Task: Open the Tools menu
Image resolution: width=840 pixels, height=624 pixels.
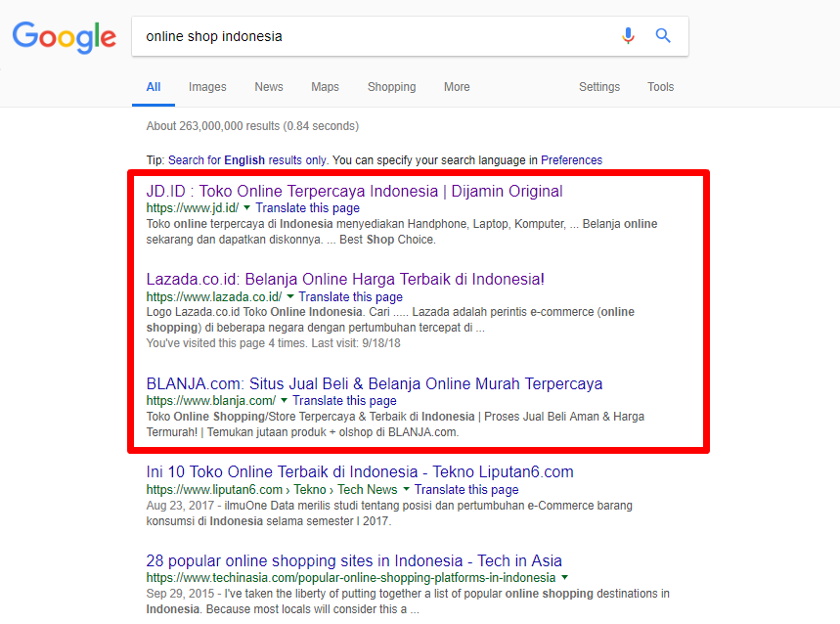Action: point(660,87)
